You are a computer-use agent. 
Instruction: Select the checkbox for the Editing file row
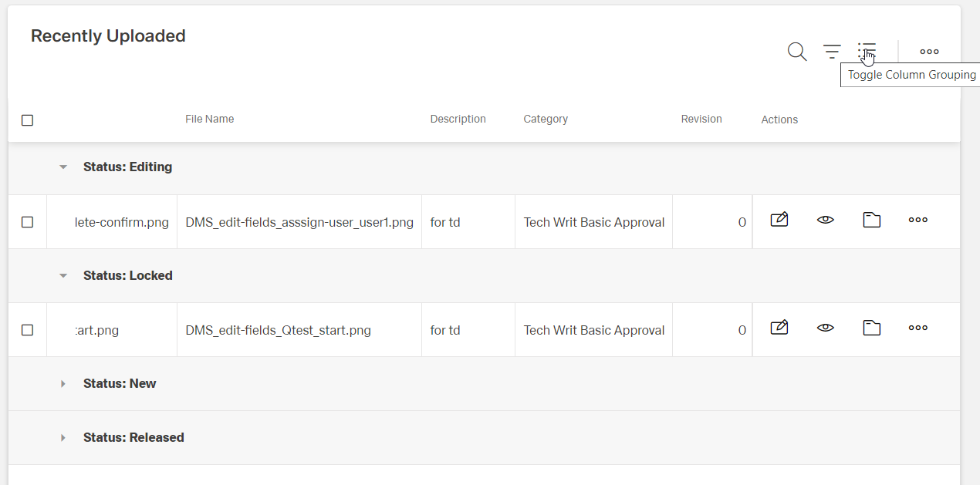click(28, 222)
